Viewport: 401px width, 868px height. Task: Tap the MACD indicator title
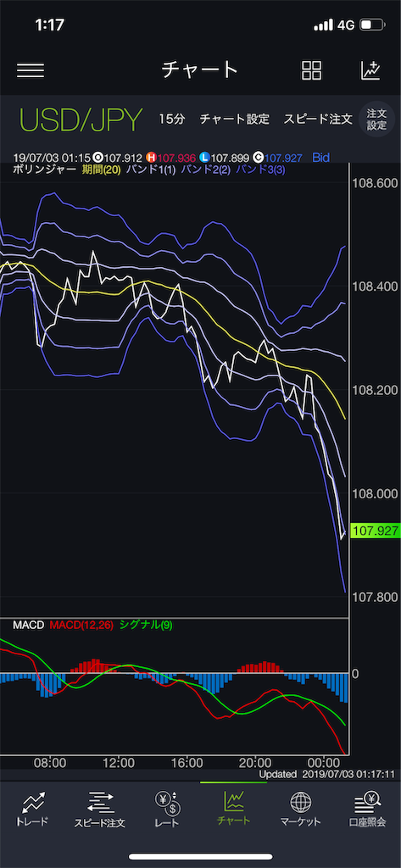coord(28,625)
